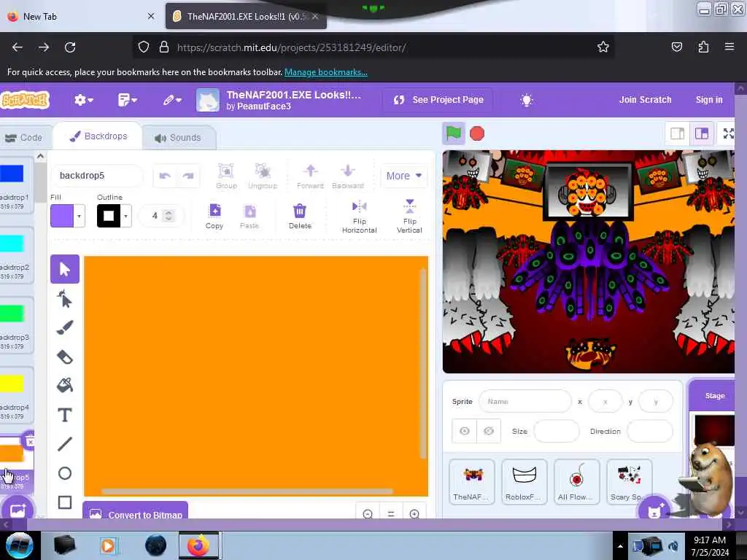Switch to large stage layout
The width and height of the screenshot is (747, 560).
click(x=701, y=133)
